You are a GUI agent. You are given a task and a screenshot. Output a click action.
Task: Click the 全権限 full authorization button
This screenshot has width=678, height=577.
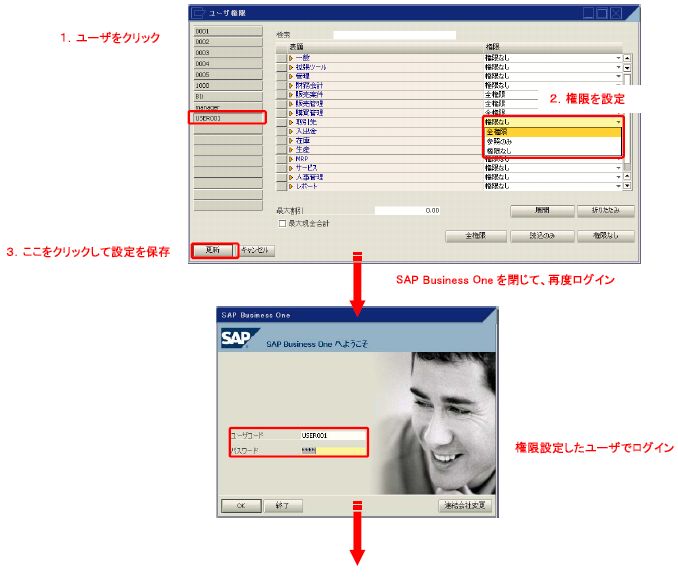(476, 236)
